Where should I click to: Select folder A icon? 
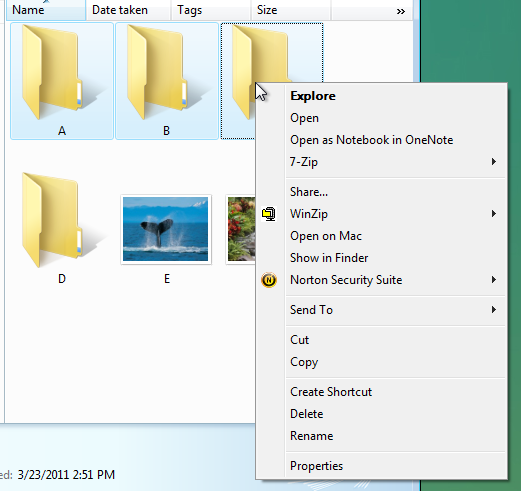53,72
